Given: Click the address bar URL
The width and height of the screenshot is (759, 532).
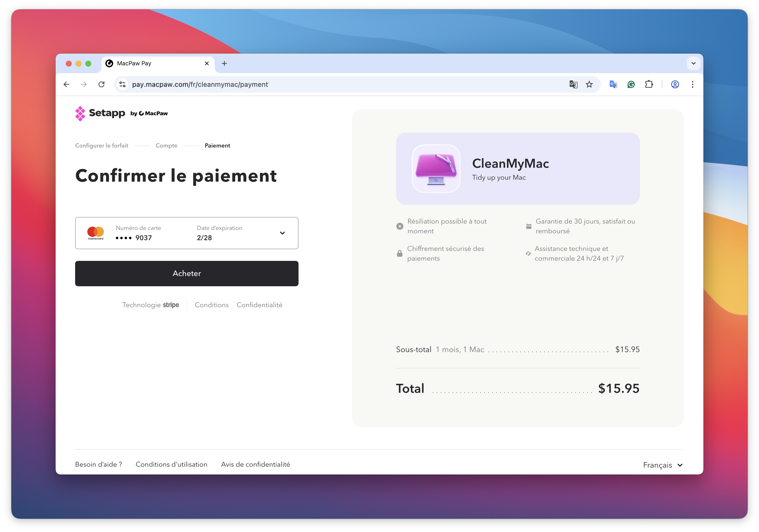Looking at the screenshot, I should pos(200,84).
